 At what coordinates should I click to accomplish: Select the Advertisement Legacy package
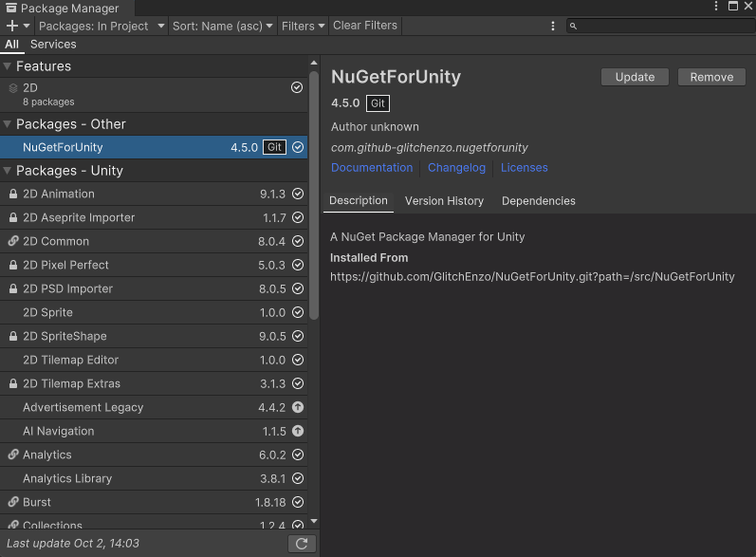click(154, 407)
